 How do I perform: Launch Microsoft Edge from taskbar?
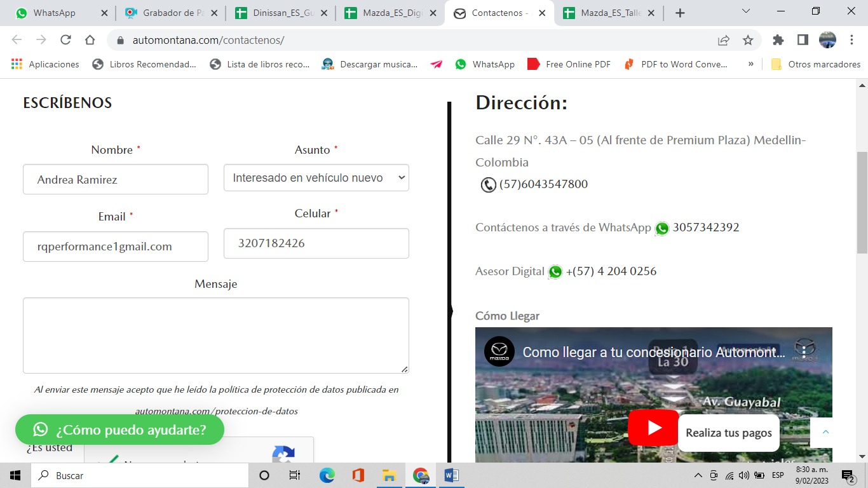(327, 475)
